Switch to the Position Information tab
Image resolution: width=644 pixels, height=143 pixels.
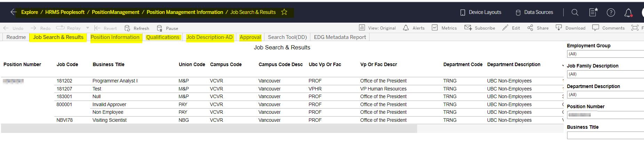point(115,37)
